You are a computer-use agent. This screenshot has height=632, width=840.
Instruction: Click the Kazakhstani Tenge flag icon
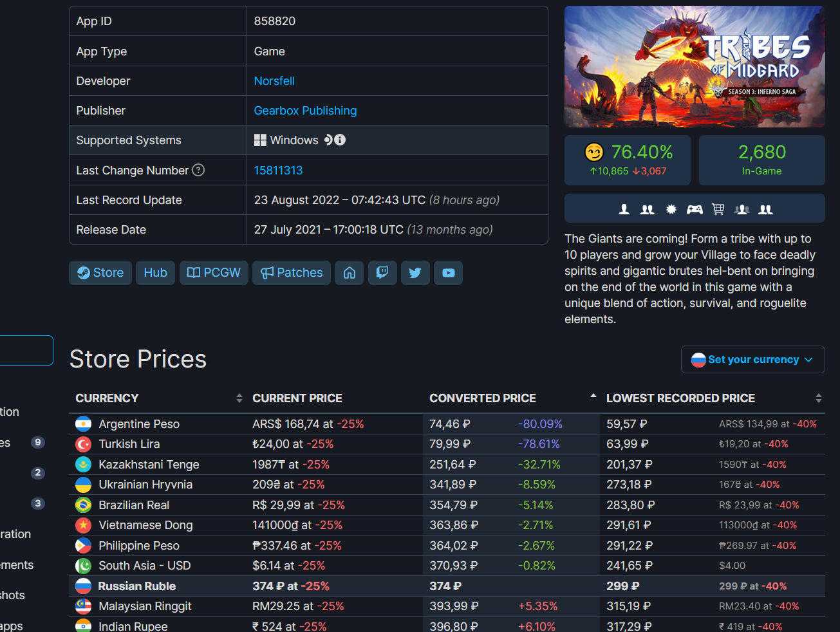click(83, 465)
